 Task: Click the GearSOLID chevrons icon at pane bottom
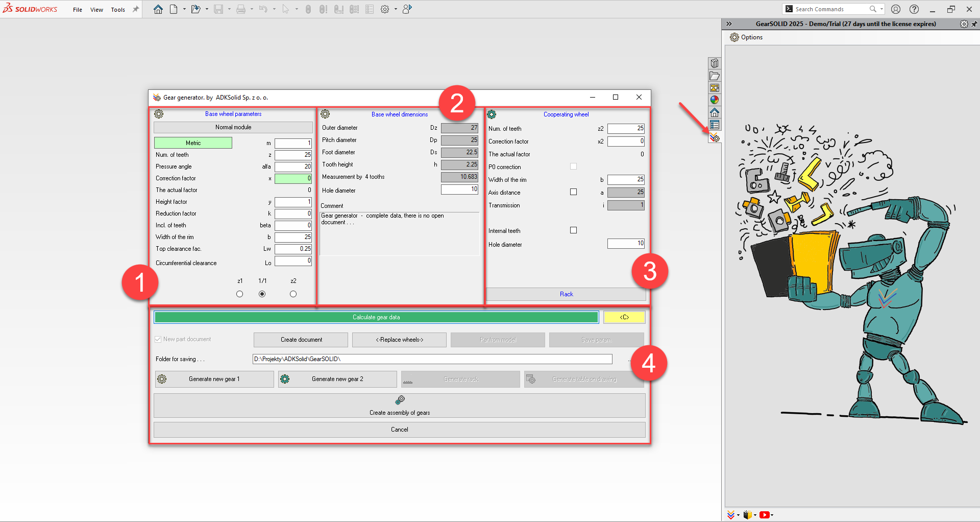[731, 515]
